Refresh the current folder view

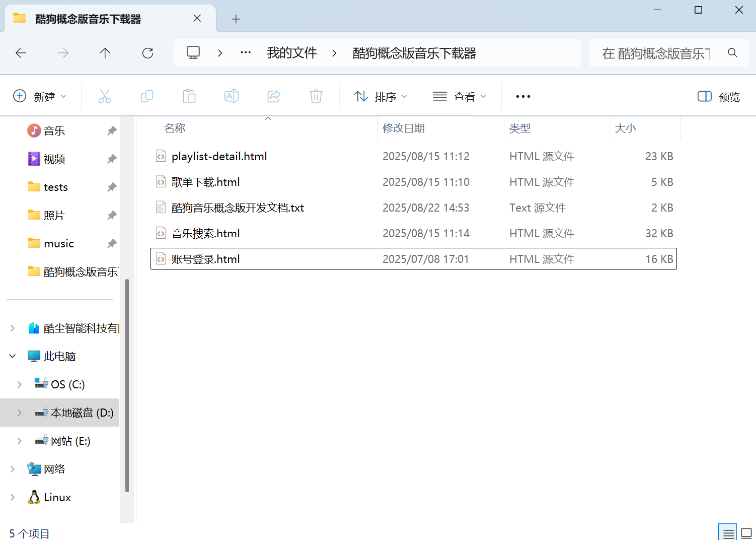pos(147,53)
